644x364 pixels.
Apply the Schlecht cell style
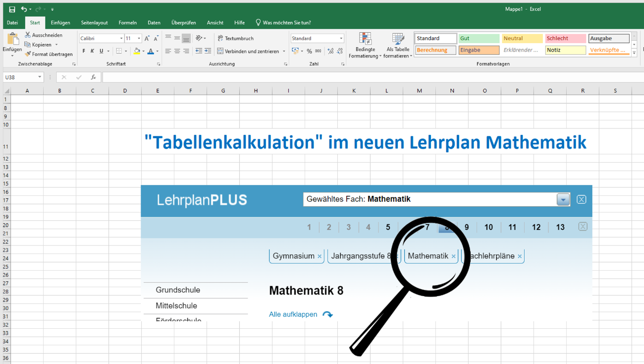(566, 38)
